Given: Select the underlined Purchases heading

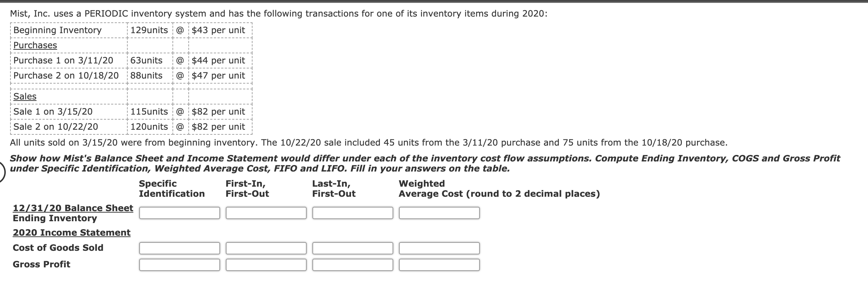Looking at the screenshot, I should coord(35,45).
